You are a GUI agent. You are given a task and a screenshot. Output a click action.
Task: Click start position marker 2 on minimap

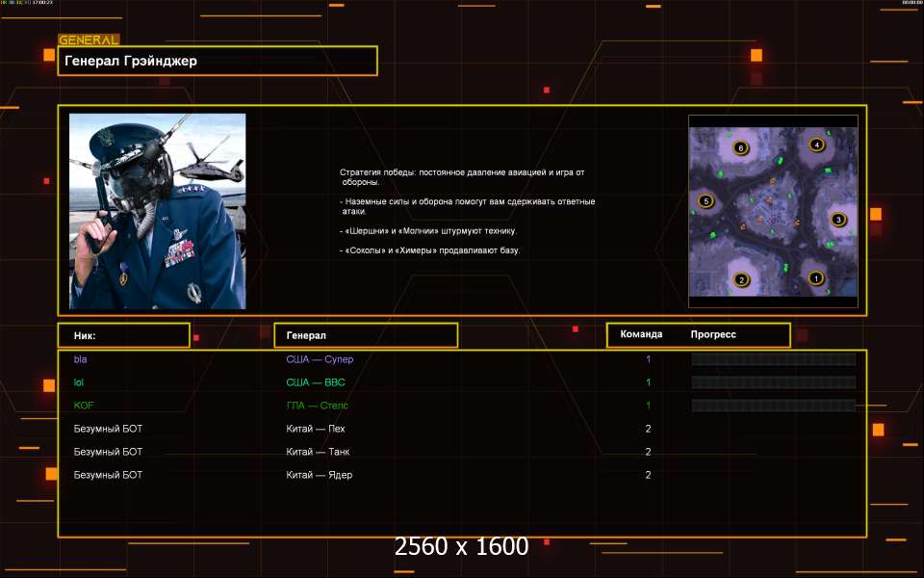click(x=741, y=280)
